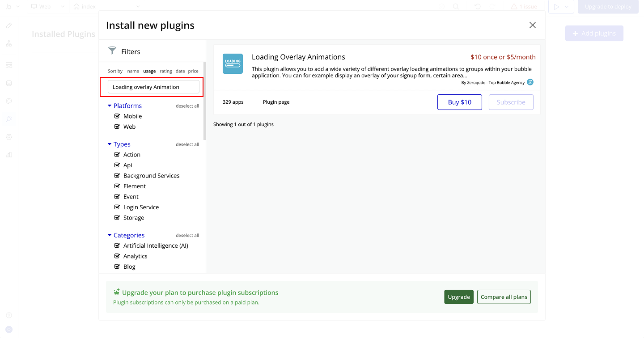The image size is (644, 338).
Task: Click the Buy $10 button
Action: tap(459, 102)
